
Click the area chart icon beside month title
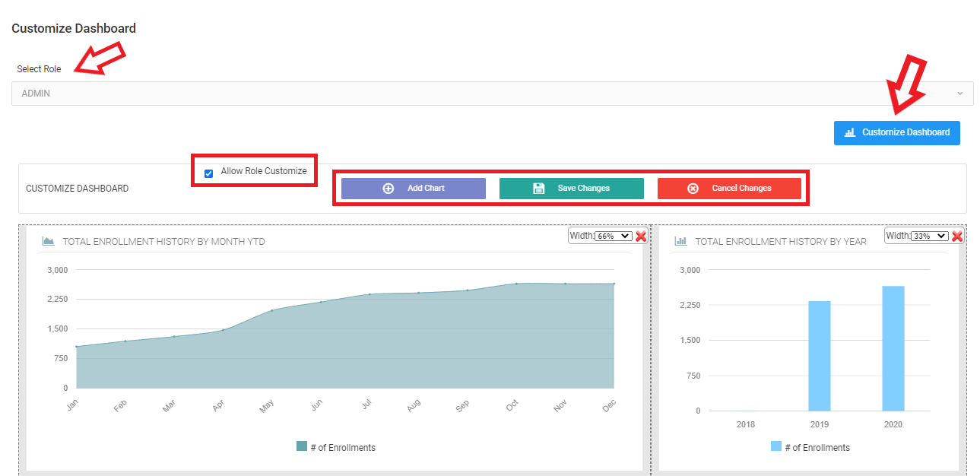(x=48, y=241)
